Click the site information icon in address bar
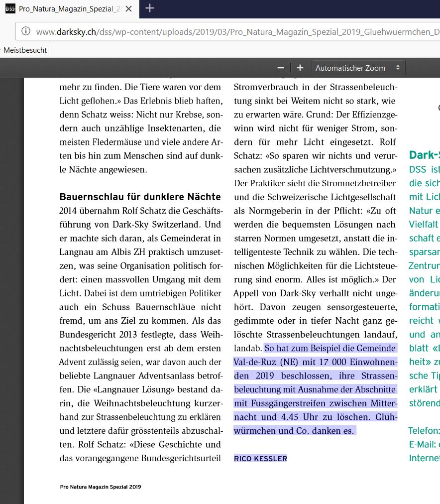The image size is (440, 504). coord(26,31)
